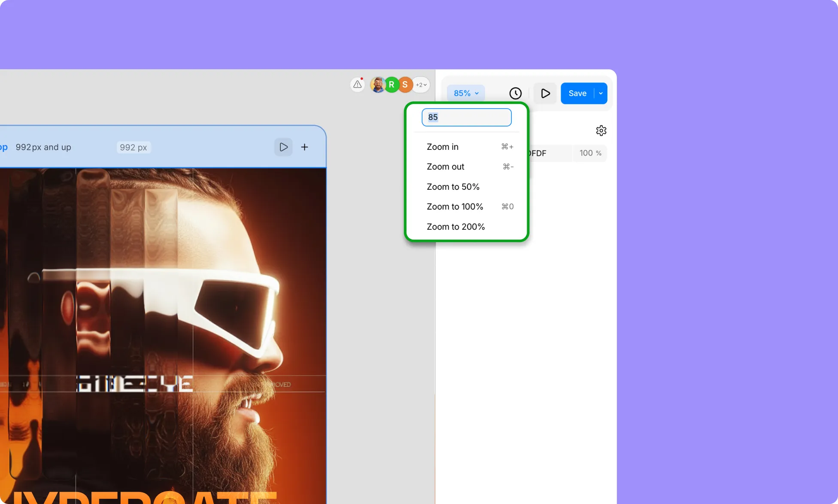Screen dimensions: 838x504
Task: Click the Save button
Action: [577, 93]
